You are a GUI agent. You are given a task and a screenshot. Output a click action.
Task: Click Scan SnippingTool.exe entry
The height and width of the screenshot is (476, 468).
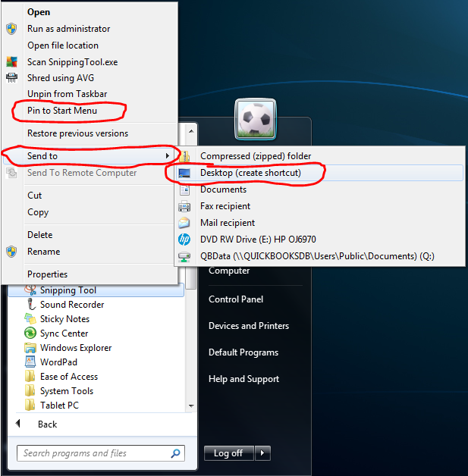click(x=73, y=62)
